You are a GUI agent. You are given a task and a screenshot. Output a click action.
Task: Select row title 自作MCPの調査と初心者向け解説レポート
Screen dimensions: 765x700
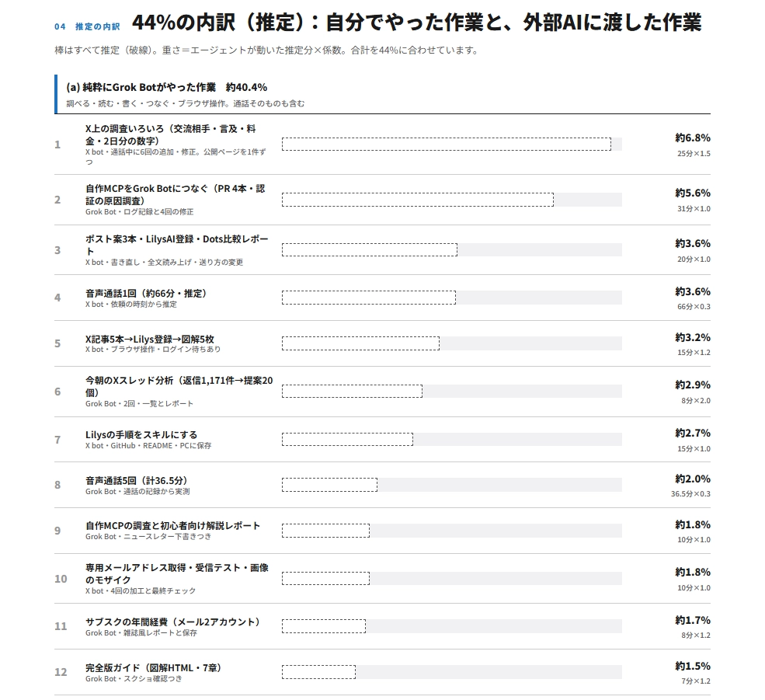[172, 526]
